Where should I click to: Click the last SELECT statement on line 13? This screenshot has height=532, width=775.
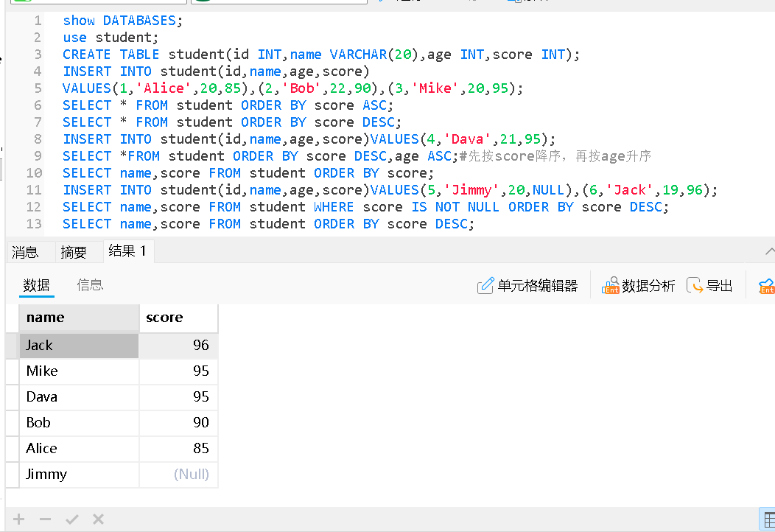268,224
